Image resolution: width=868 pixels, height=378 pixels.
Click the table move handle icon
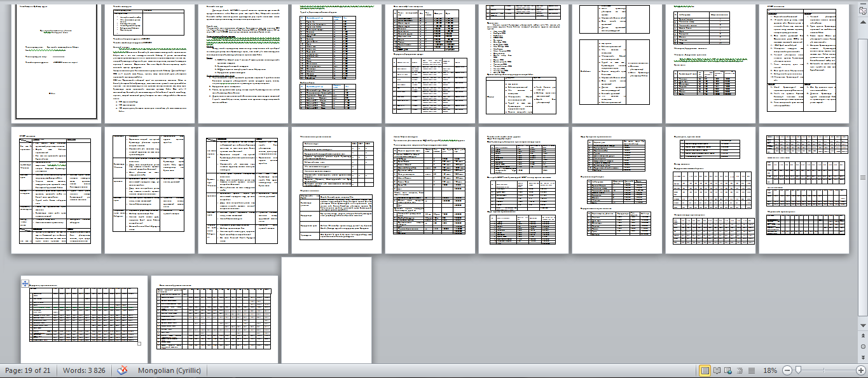[25, 283]
